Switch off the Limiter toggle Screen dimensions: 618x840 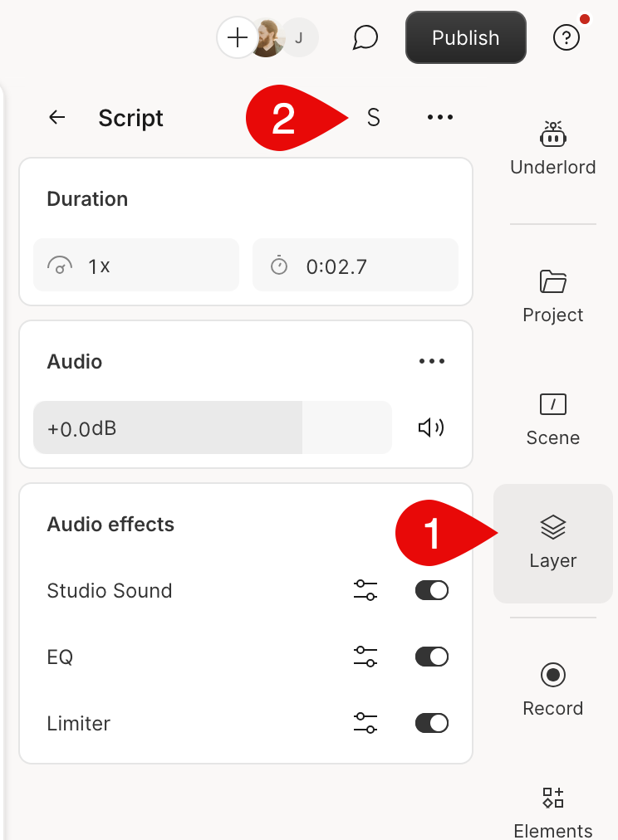coord(431,723)
